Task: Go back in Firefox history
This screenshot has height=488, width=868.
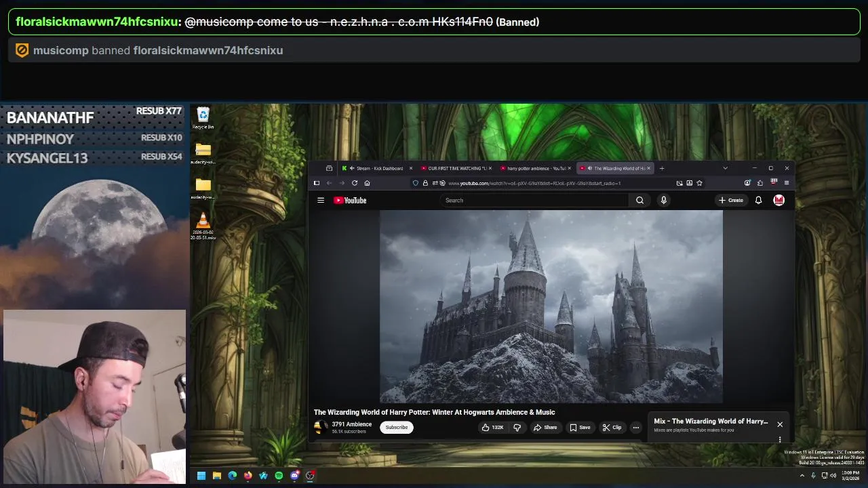Action: pyautogui.click(x=329, y=183)
